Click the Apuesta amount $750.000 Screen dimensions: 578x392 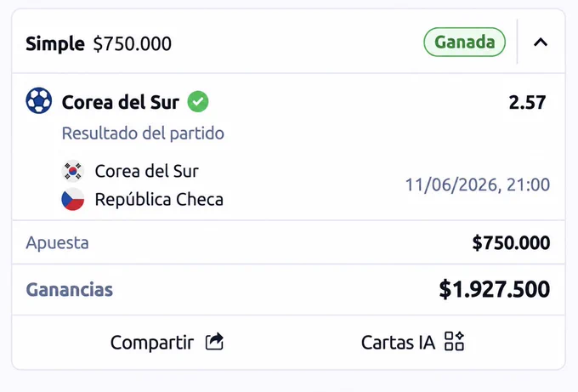click(x=512, y=242)
